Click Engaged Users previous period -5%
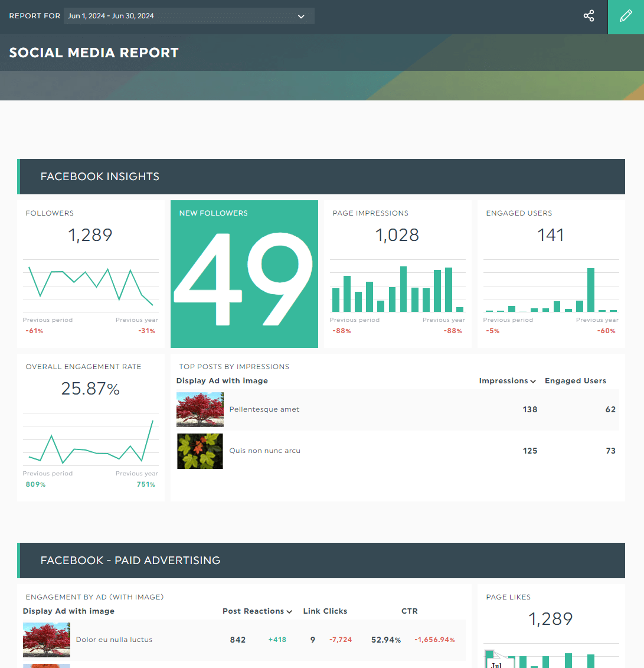The height and width of the screenshot is (668, 644). 492,331
